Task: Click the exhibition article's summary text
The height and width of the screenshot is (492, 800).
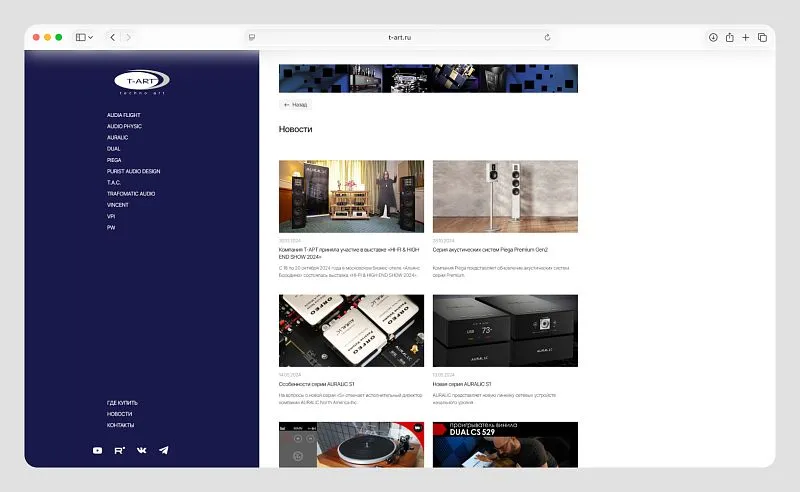Action: tap(349, 272)
